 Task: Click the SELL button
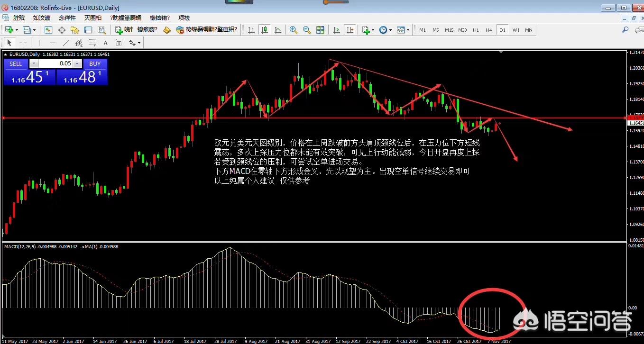click(x=16, y=63)
